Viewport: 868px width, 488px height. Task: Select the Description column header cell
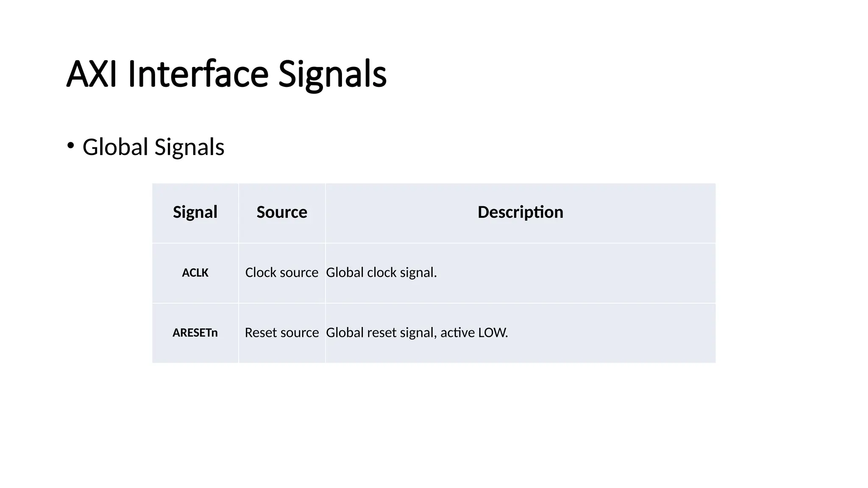coord(520,212)
